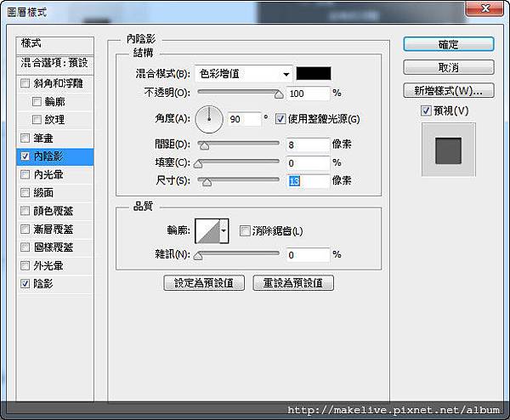The width and height of the screenshot is (510, 420).
Task: Select the 樣式 panel header
Action: tap(55, 45)
